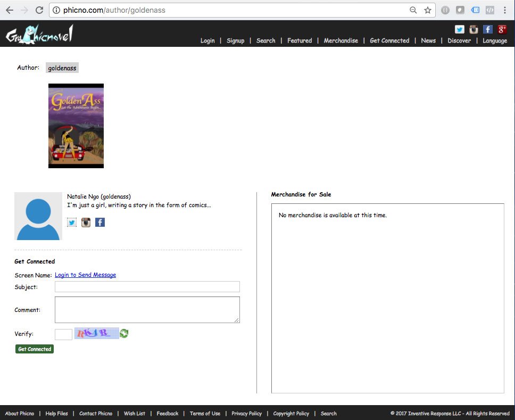Click the browser forward arrow
515x420 pixels.
(24, 10)
